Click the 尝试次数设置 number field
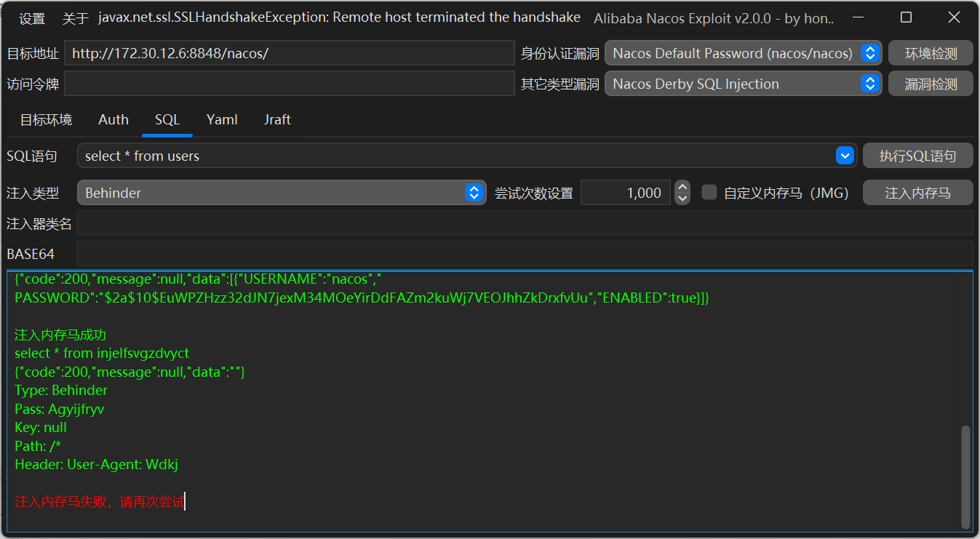The height and width of the screenshot is (539, 980). click(x=626, y=193)
